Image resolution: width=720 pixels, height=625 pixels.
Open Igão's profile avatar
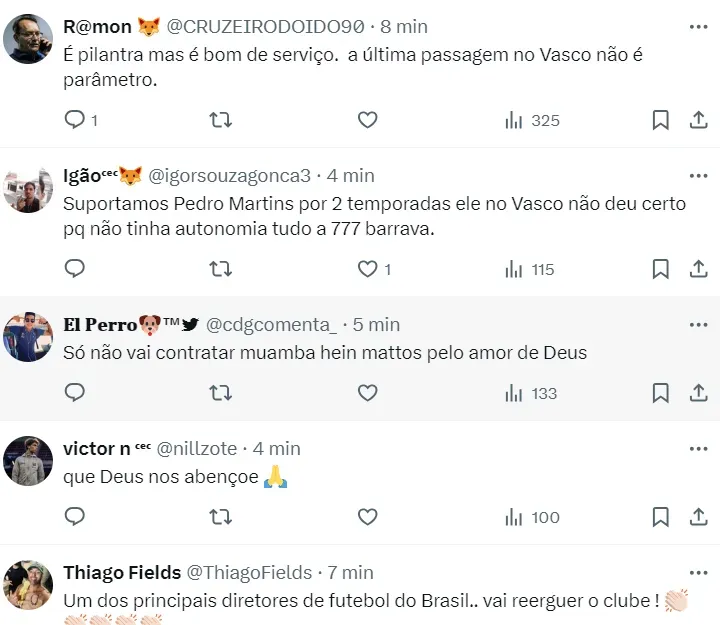(x=29, y=189)
